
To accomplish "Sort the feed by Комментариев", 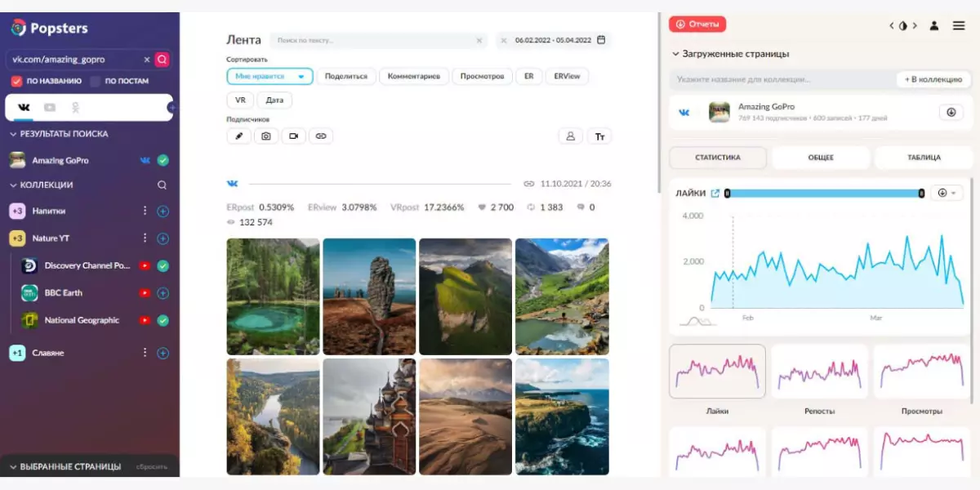I will 414,77.
